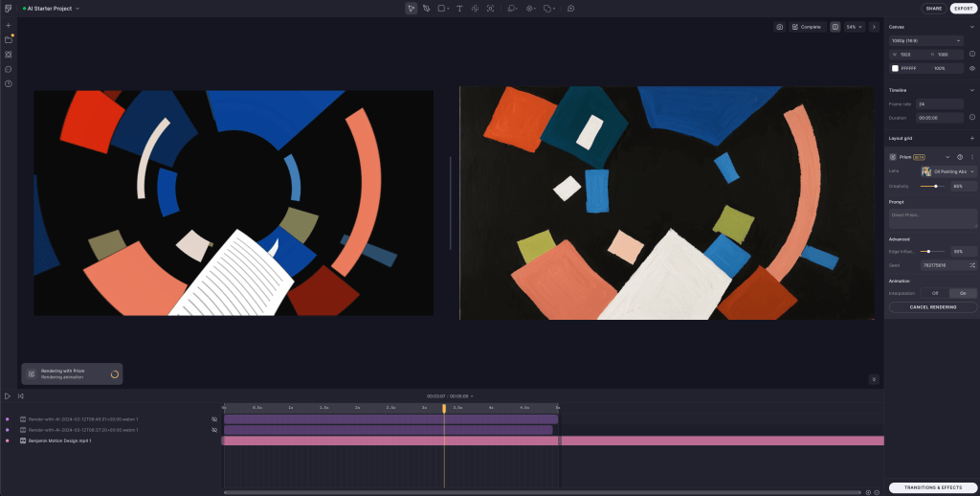Click the comment tool icon
This screenshot has width=980, height=496.
[570, 9]
